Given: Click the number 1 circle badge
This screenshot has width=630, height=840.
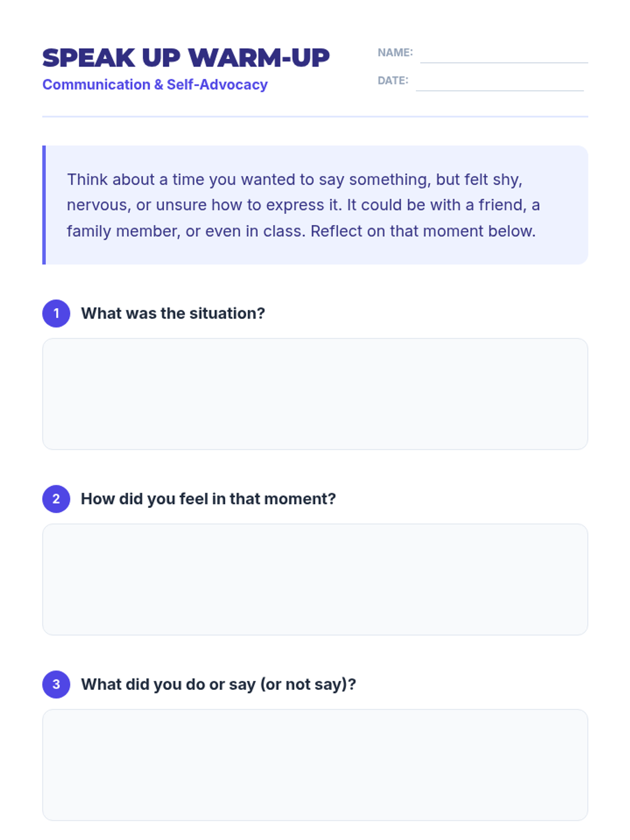Looking at the screenshot, I should (x=56, y=313).
